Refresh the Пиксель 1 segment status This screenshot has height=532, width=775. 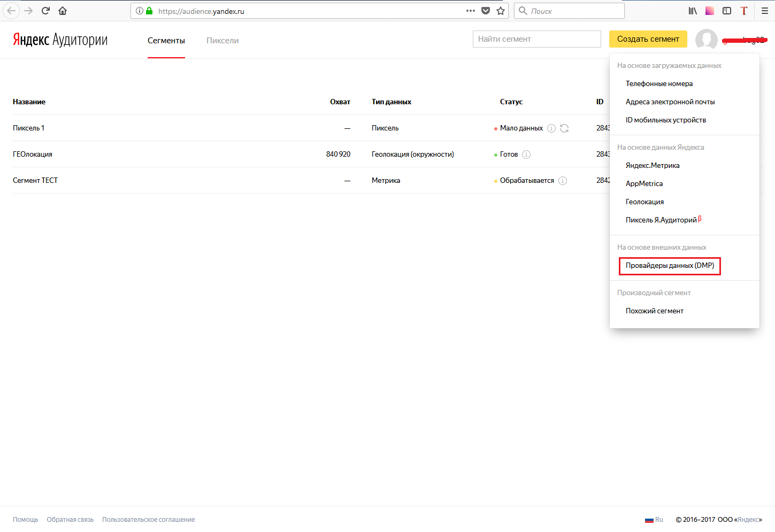click(564, 128)
